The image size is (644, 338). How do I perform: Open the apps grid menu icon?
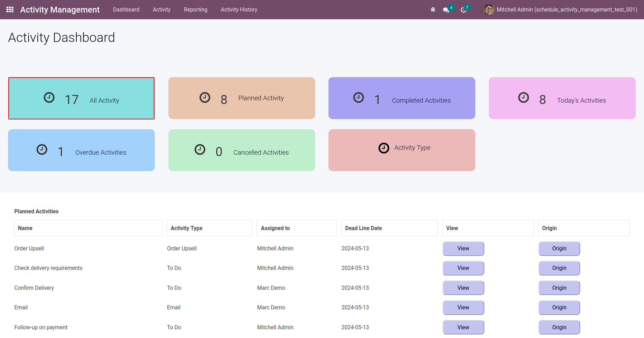click(10, 9)
